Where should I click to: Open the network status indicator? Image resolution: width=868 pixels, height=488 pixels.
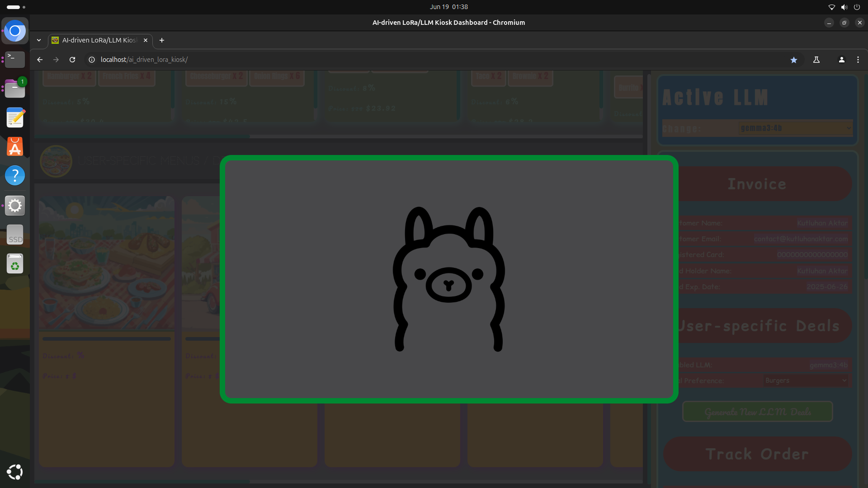[831, 7]
